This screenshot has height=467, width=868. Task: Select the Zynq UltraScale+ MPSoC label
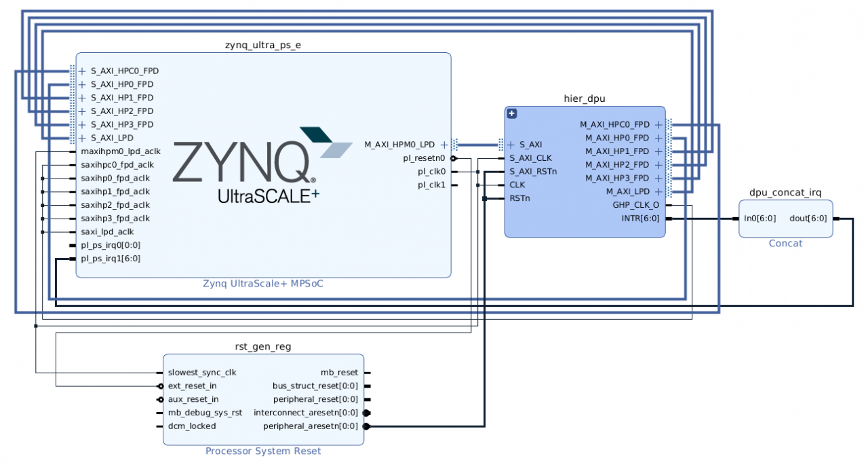(x=263, y=284)
